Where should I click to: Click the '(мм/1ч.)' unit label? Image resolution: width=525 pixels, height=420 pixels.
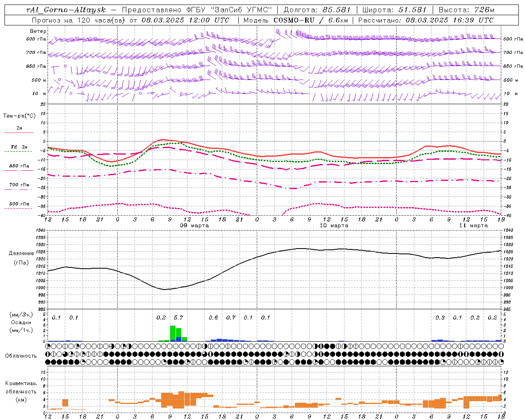click(x=21, y=330)
